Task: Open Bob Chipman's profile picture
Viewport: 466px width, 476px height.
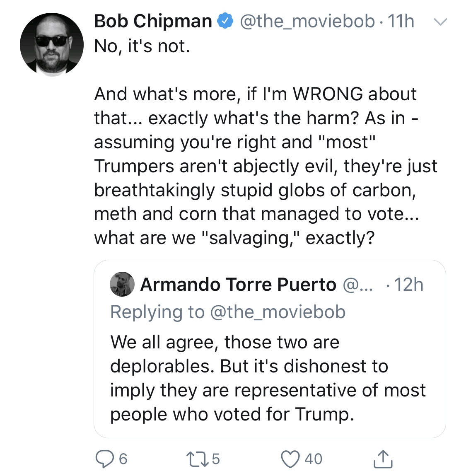Action: [52, 44]
